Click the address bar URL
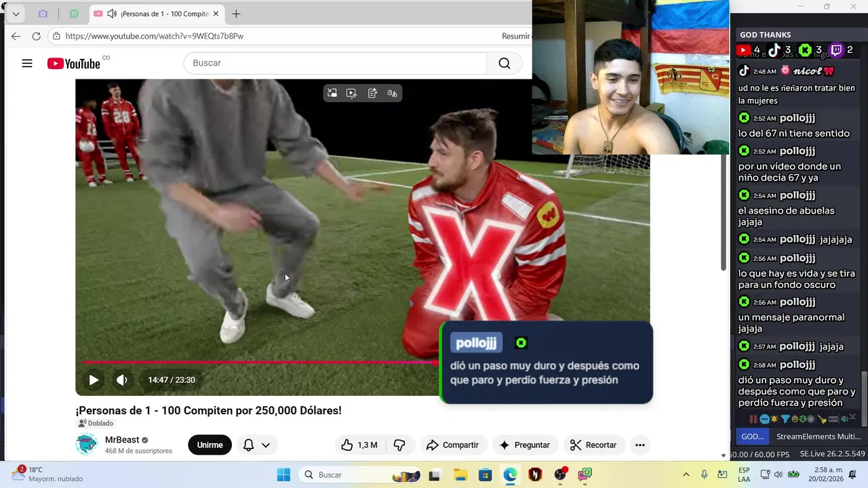The width and height of the screenshot is (868, 488). 155,36
